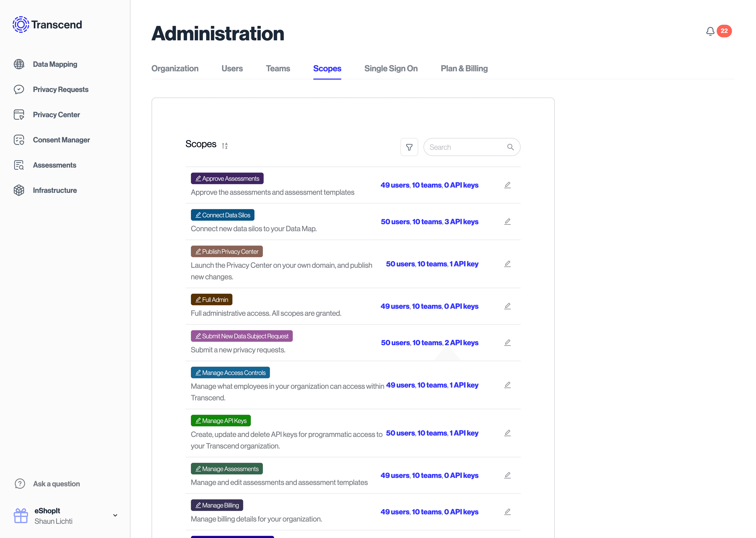Click the purple Submit New Data Subject Request tag
The width and height of the screenshot is (756, 538).
[242, 336]
